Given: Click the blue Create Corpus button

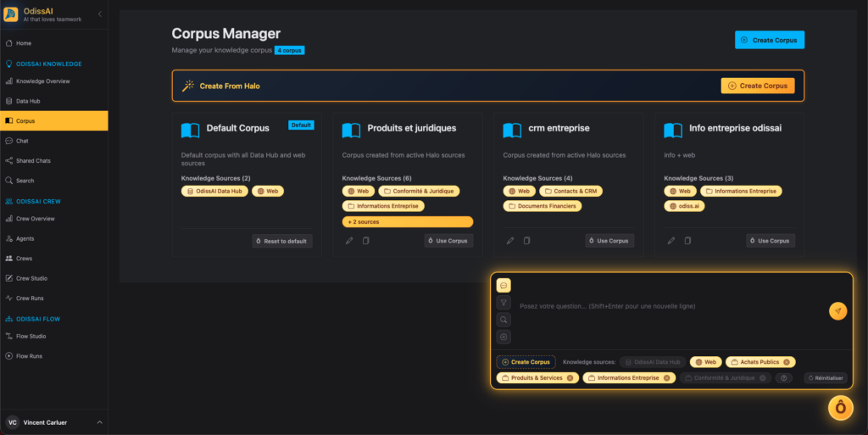Looking at the screenshot, I should 770,40.
